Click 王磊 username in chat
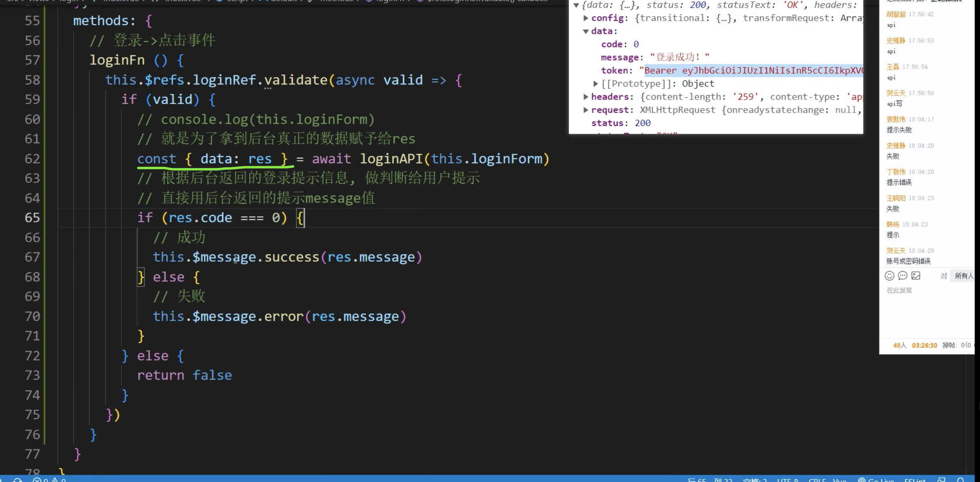Image resolution: width=980 pixels, height=482 pixels. coord(893,67)
